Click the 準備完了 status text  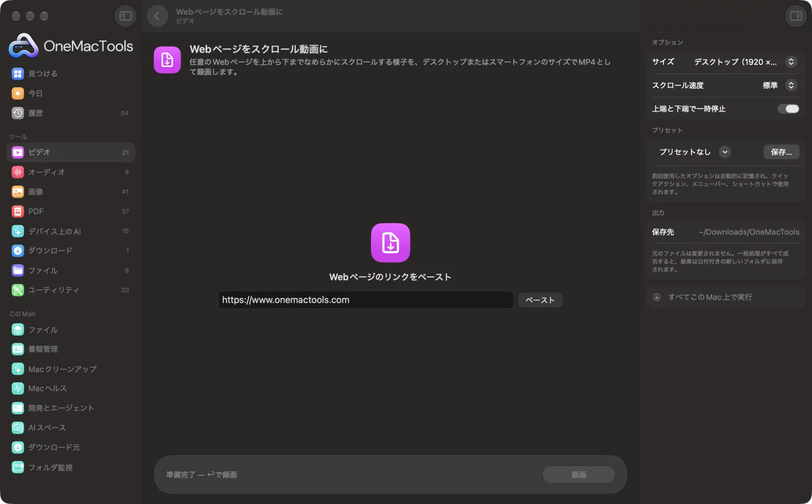(201, 475)
